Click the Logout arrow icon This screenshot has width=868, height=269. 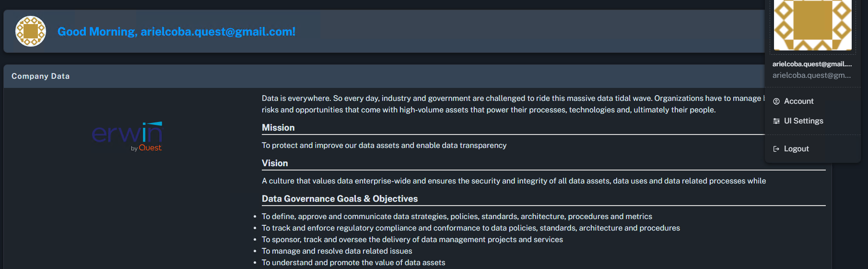click(x=776, y=149)
